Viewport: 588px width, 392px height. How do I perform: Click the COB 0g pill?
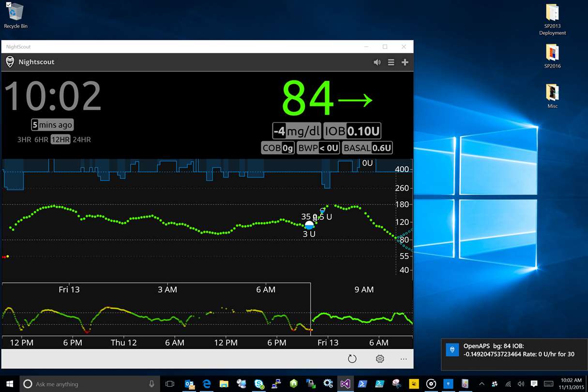[278, 148]
